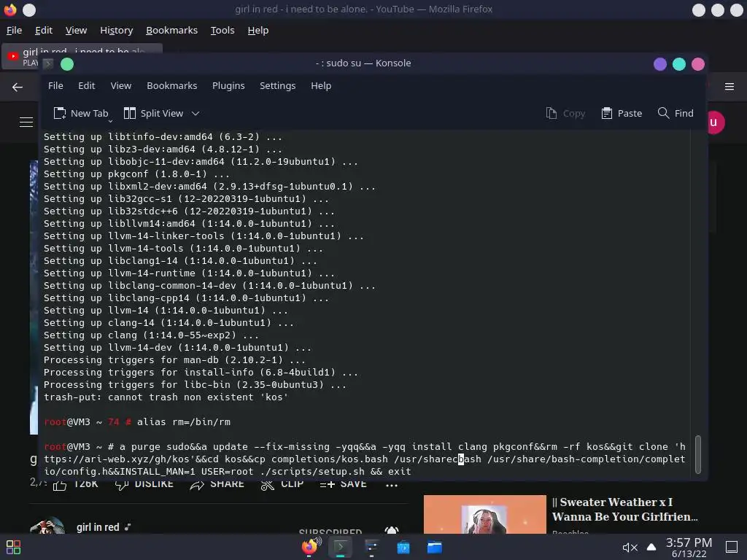Open the application launcher in taskbar
Image resolution: width=747 pixels, height=560 pixels.
click(x=13, y=547)
